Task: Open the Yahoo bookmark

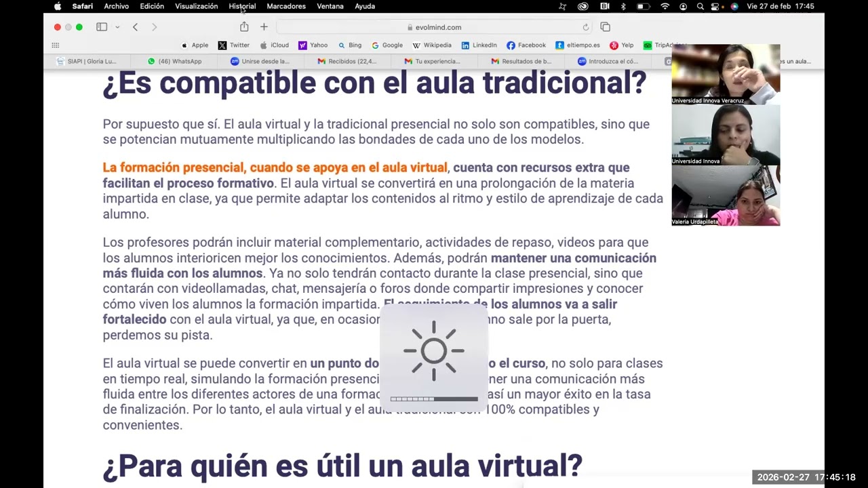Action: coord(313,45)
